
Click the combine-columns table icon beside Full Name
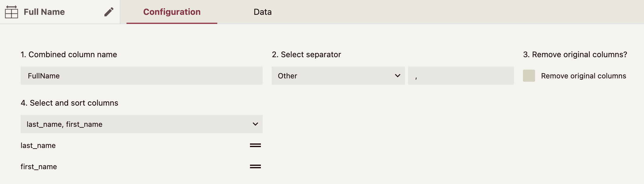click(11, 12)
